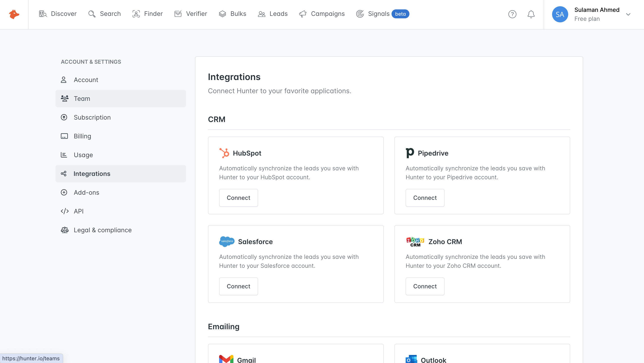
Task: Open the help question mark icon
Action: click(x=512, y=14)
